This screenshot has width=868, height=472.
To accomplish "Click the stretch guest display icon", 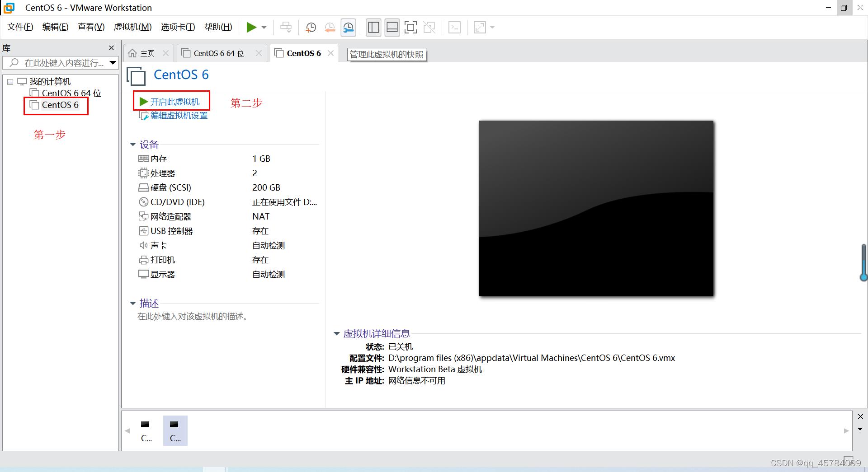I will click(x=480, y=28).
